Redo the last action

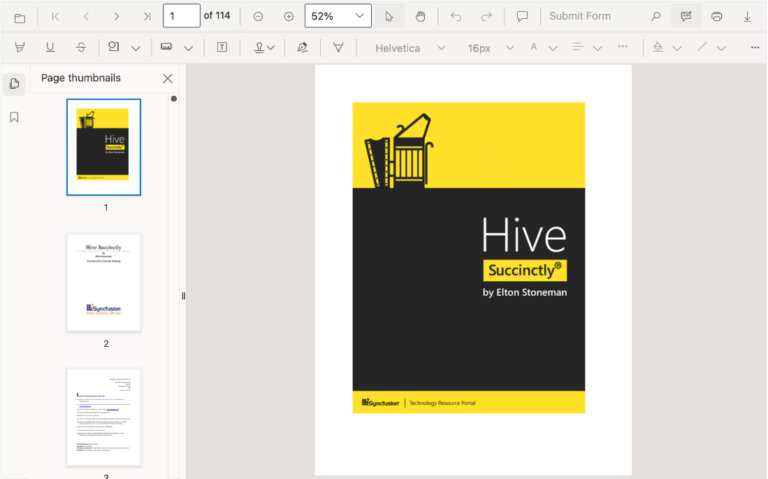pos(486,17)
